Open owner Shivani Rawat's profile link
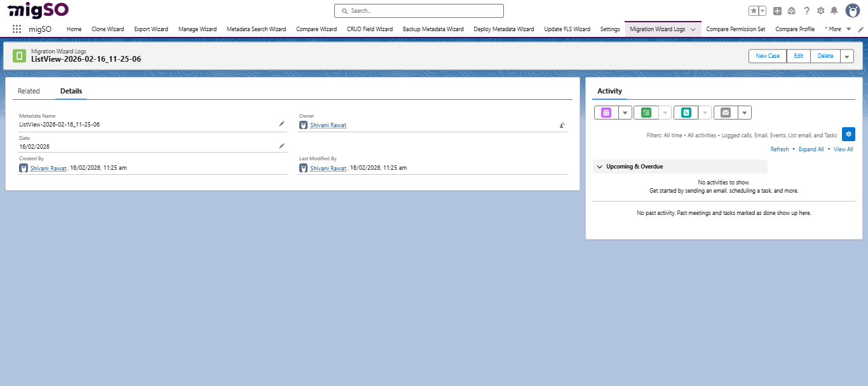 coord(328,125)
